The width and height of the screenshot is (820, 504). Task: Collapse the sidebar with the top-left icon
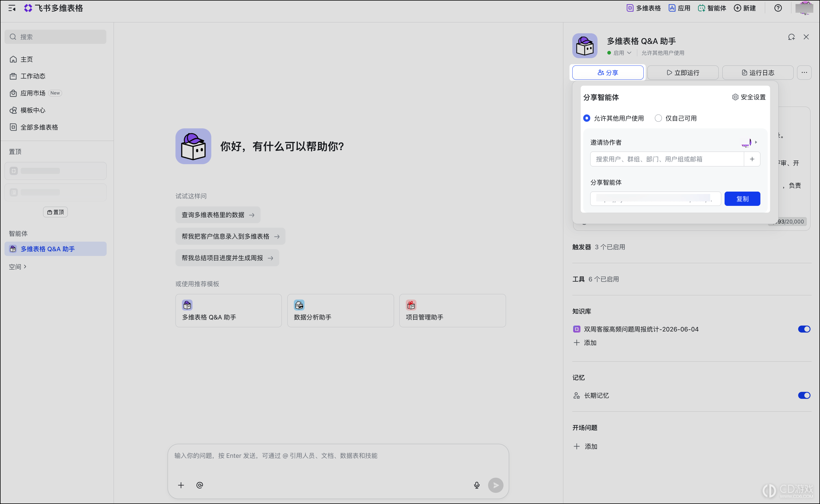(12, 8)
